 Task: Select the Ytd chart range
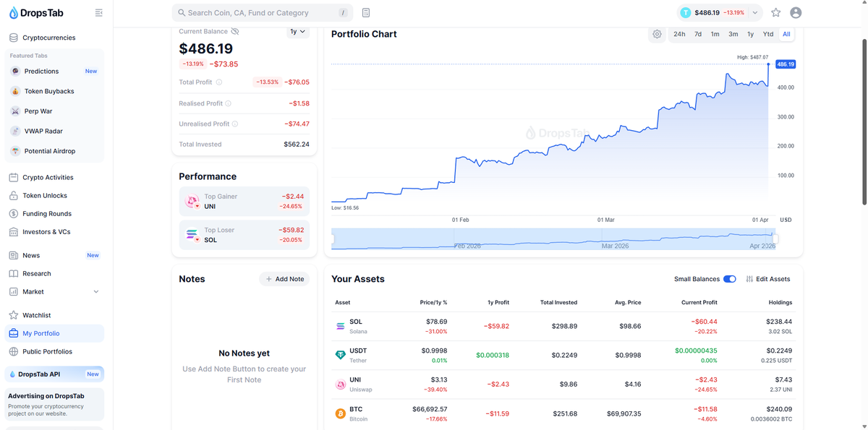pyautogui.click(x=768, y=34)
